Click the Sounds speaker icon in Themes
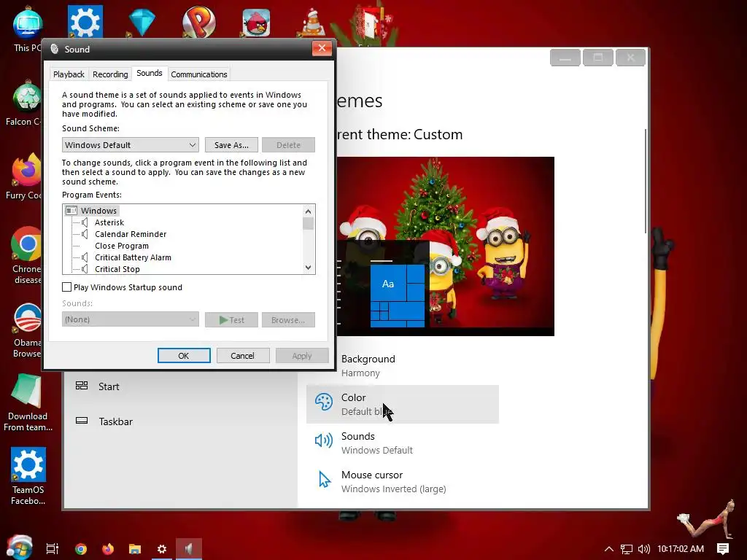This screenshot has height=560, width=747. pos(324,440)
